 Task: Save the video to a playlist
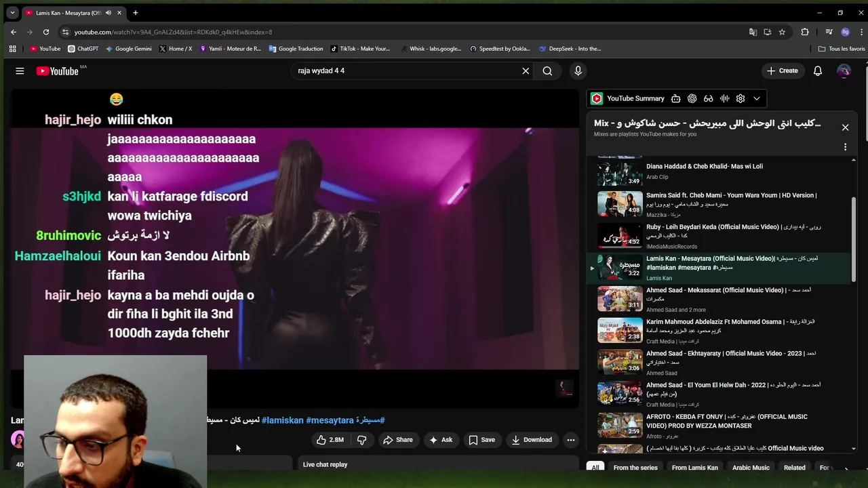pos(481,440)
